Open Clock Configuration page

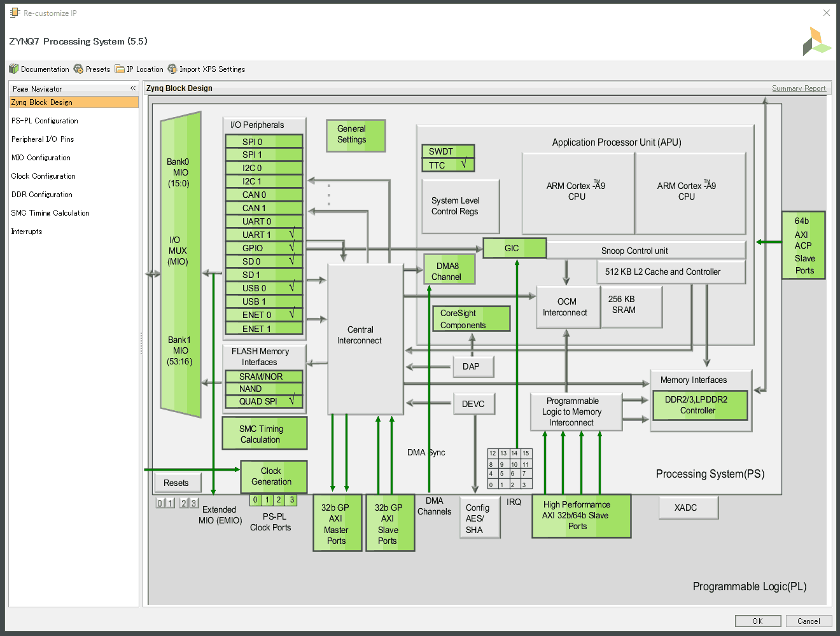pyautogui.click(x=43, y=176)
